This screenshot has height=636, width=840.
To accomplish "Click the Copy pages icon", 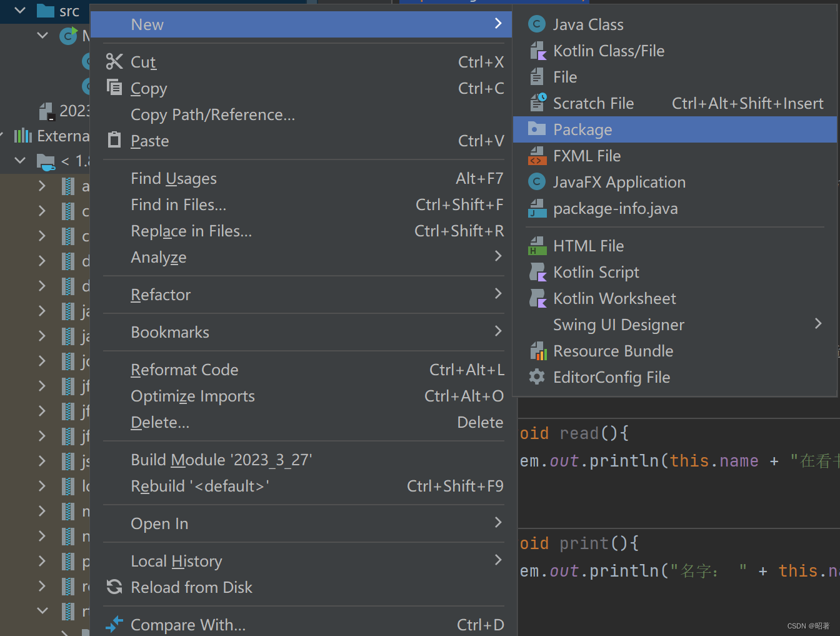I will [114, 87].
